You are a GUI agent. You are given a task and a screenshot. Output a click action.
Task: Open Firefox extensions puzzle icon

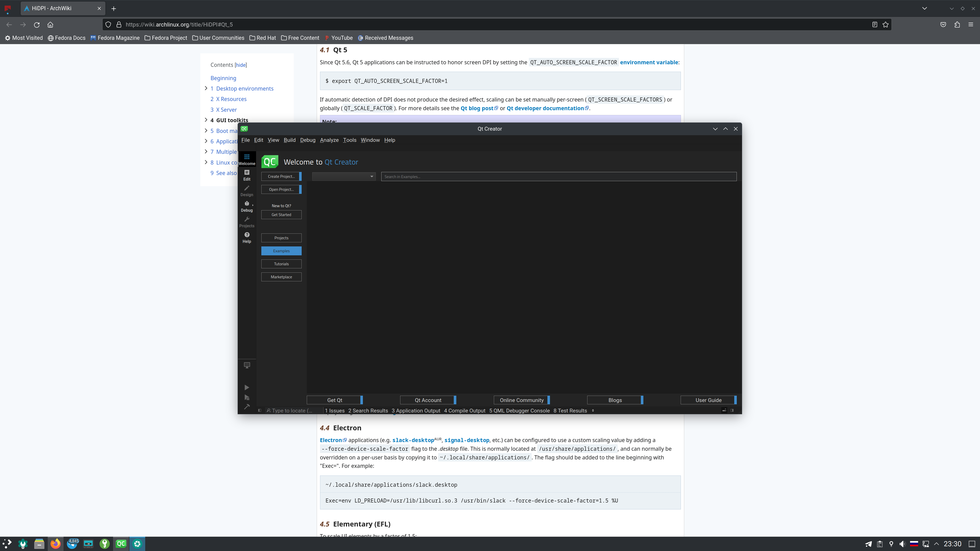[x=957, y=25]
